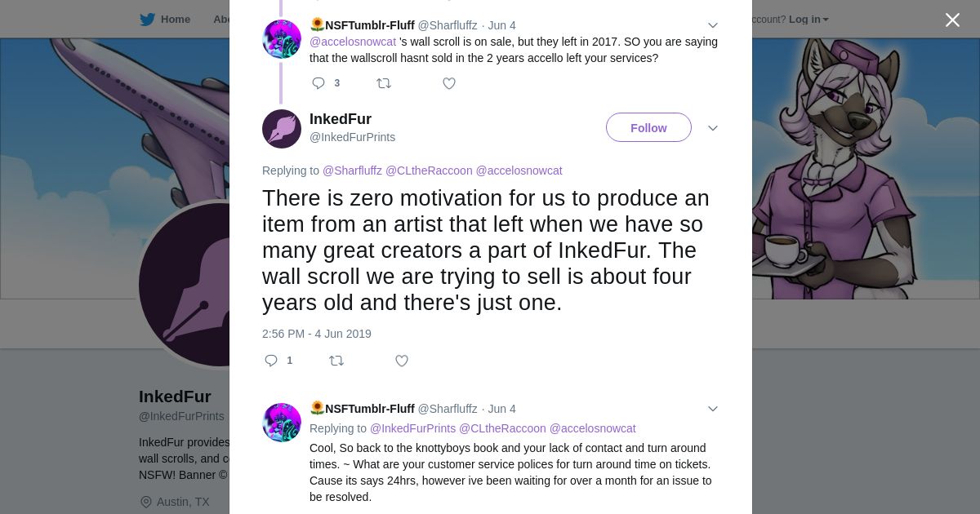The height and width of the screenshot is (514, 980).
Task: Reply to the top NSFTumblr-Fluff tweet
Action: [x=318, y=83]
